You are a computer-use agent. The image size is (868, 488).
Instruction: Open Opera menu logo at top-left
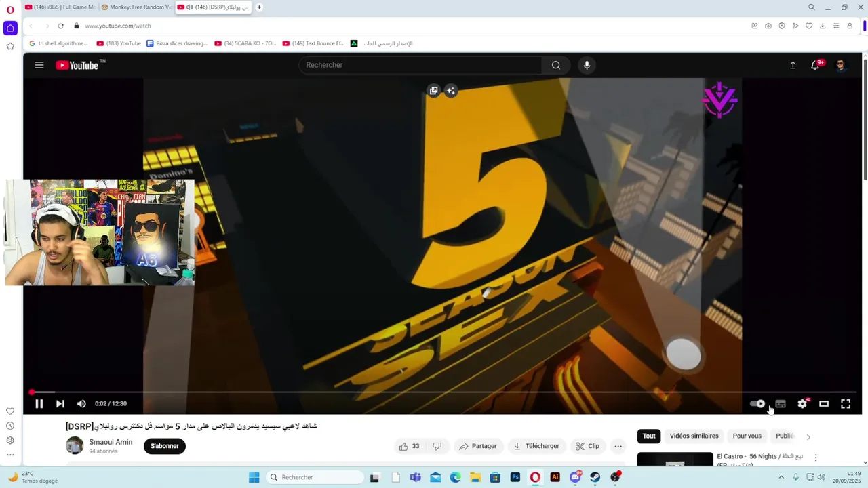(10, 9)
